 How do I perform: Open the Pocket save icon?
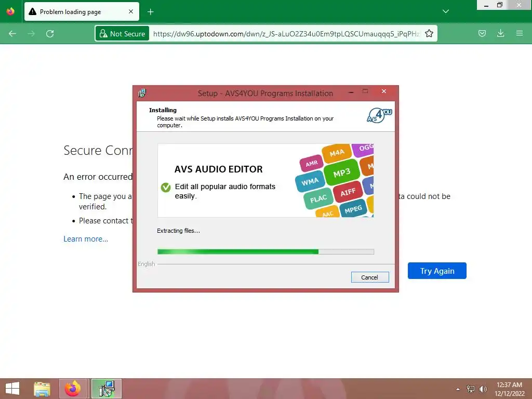click(482, 33)
